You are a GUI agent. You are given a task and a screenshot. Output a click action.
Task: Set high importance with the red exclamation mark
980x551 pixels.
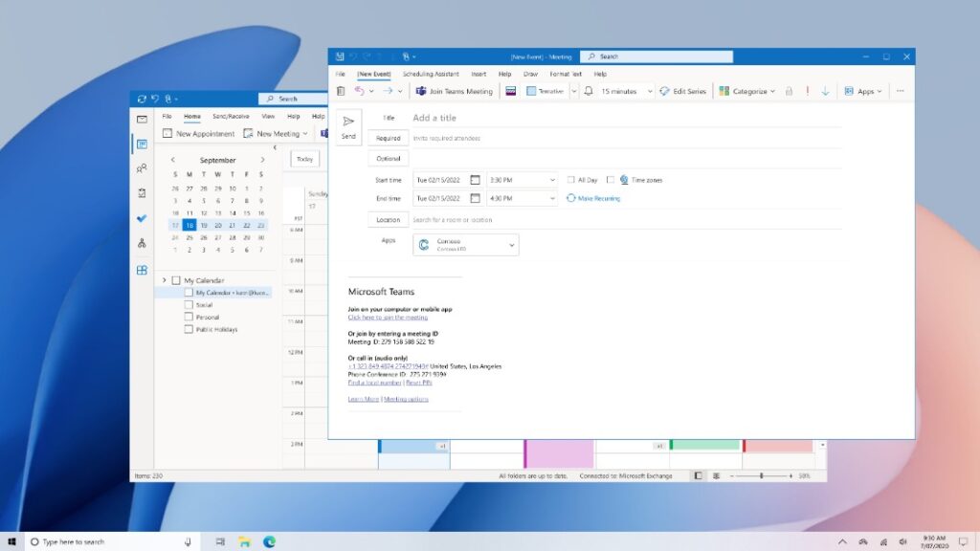tap(808, 91)
